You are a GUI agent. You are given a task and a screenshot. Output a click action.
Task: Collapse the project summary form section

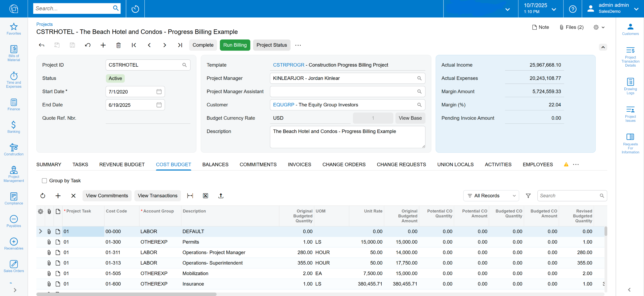click(x=603, y=47)
